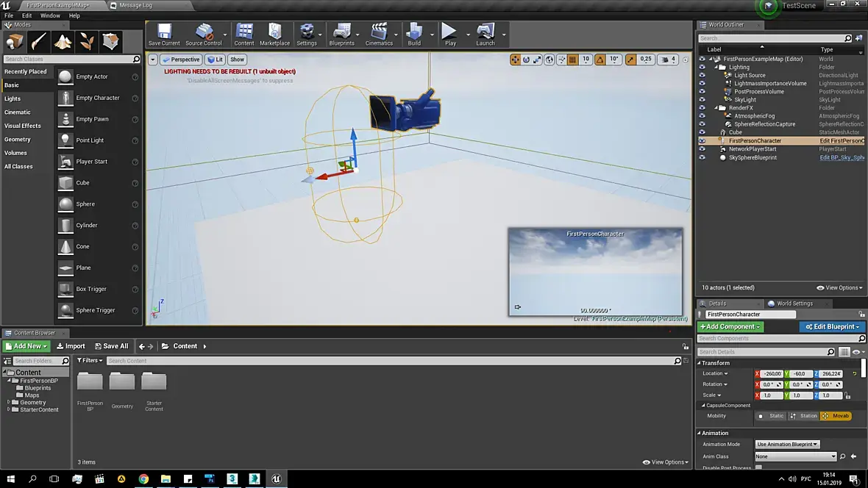The height and width of the screenshot is (488, 868).
Task: Open the Perspective viewport type dropdown
Action: [x=181, y=60]
